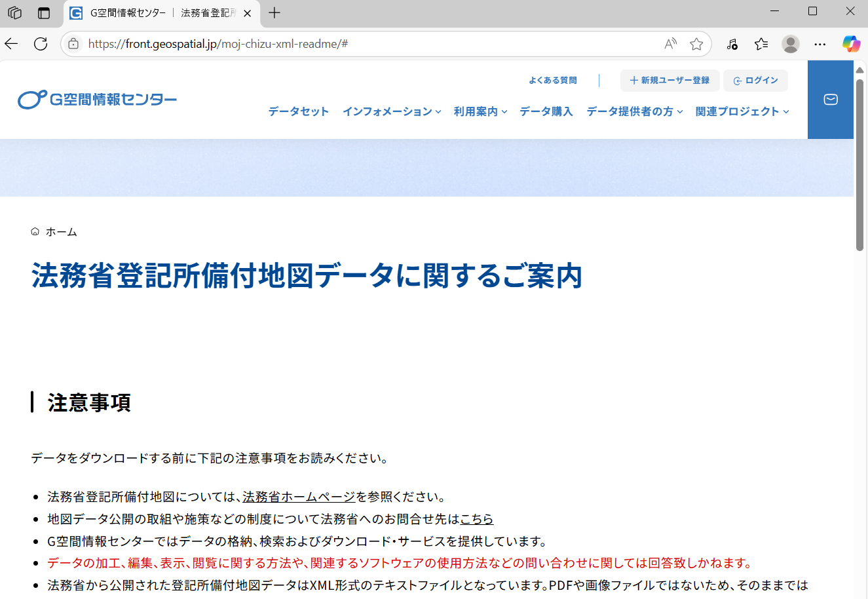Open the music notification toolbar icon
The image size is (868, 599).
(732, 44)
